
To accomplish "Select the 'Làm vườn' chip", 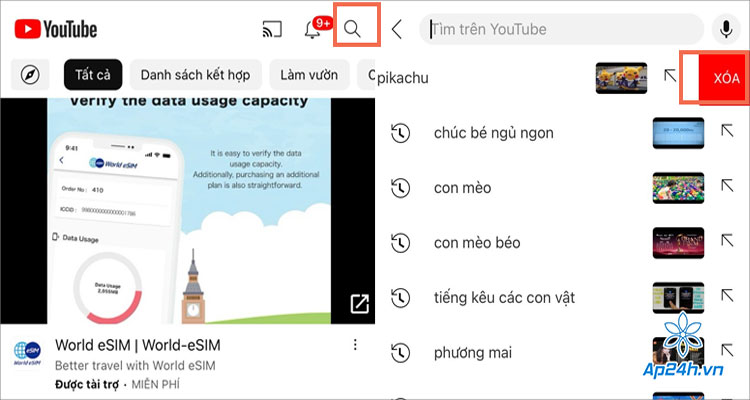I will [x=309, y=75].
